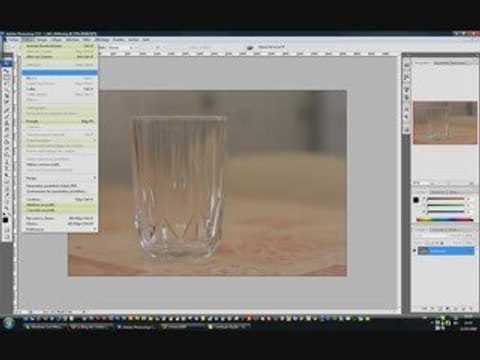Click the Navigator preview thumbnail

445,123
